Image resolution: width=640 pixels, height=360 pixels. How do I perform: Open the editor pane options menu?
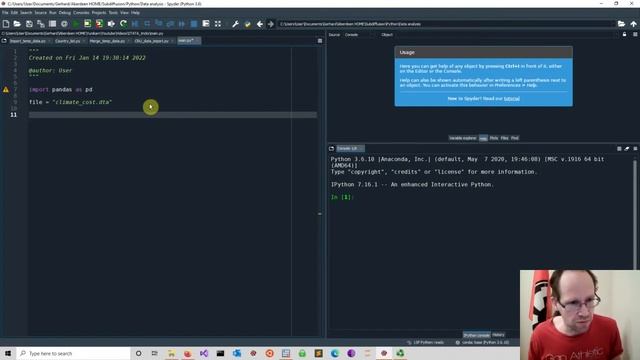[320, 41]
